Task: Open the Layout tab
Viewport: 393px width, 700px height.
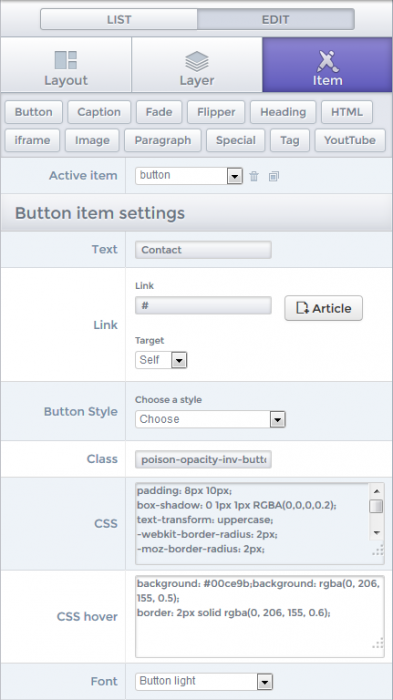Action: 66,65
